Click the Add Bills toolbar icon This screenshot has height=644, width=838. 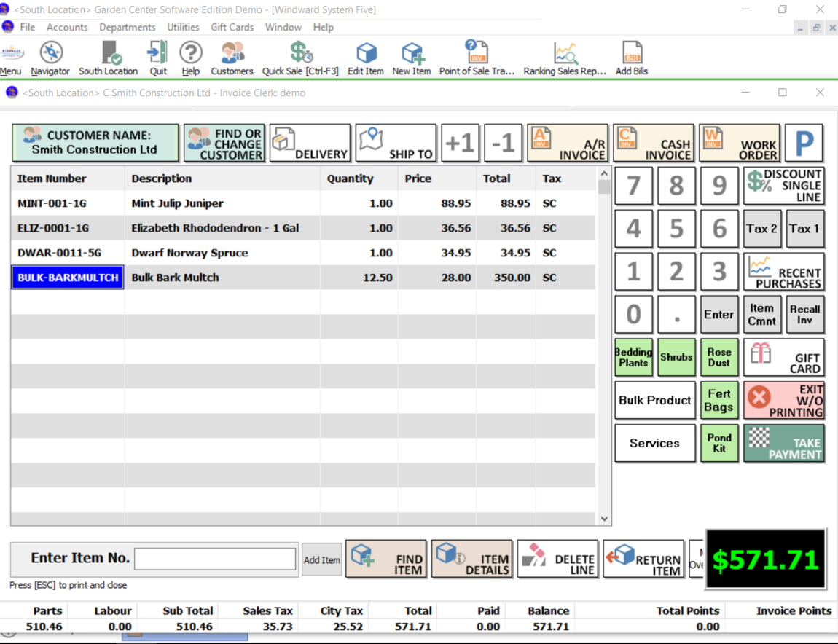coord(631,58)
